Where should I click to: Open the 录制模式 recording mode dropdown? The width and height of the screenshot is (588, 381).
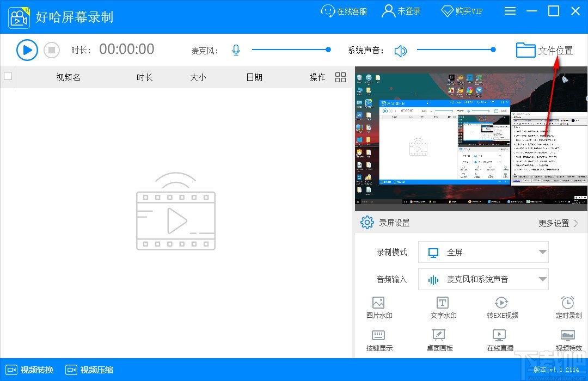pyautogui.click(x=483, y=252)
